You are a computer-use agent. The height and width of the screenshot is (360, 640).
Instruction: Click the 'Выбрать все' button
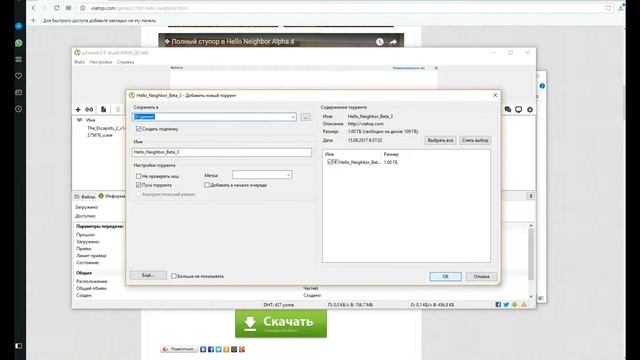pos(440,140)
